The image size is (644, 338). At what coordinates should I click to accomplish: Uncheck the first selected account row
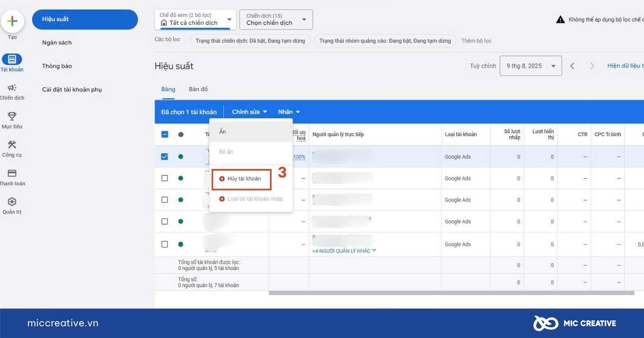[165, 157]
